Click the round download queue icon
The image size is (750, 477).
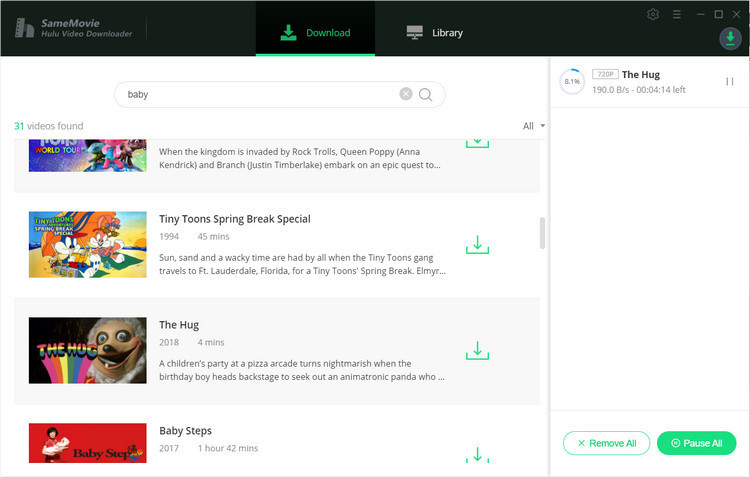[x=730, y=38]
